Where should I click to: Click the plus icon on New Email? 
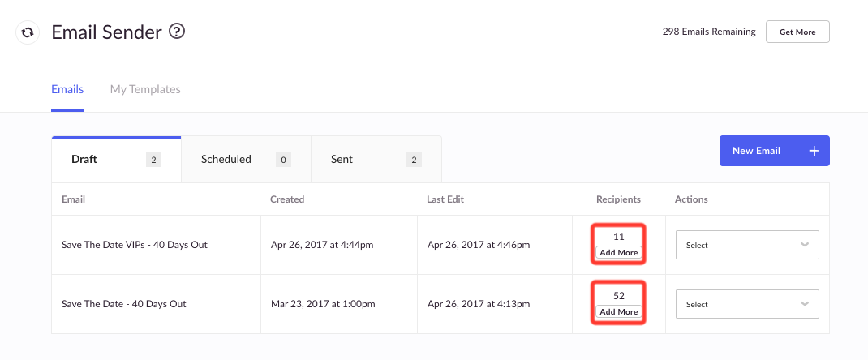point(814,151)
